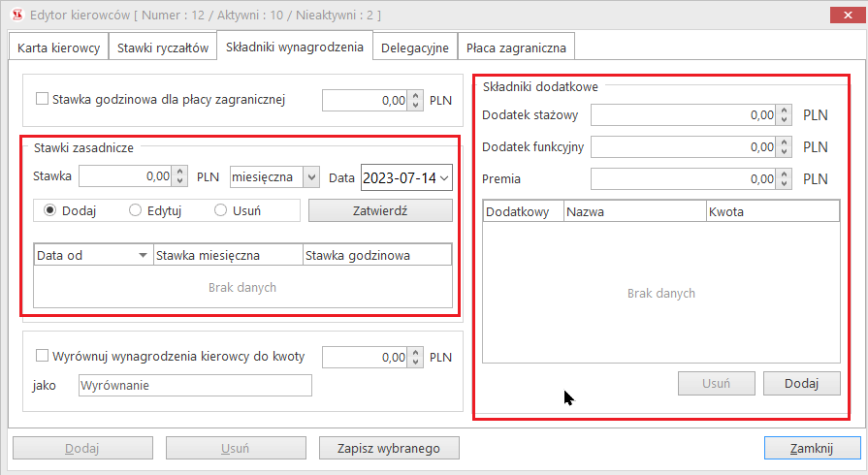Decrease Dodatek funkcyjny with down arrow
Image resolution: width=868 pixels, height=475 pixels.
tap(784, 152)
